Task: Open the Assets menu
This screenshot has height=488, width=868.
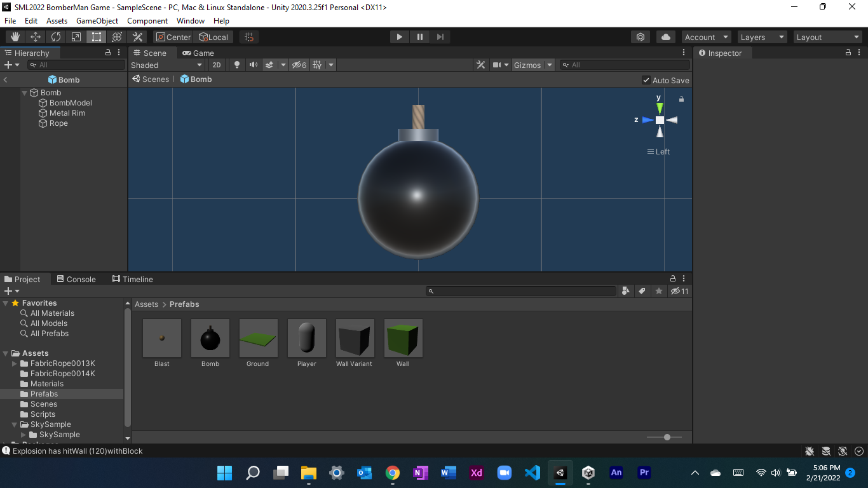Action: 57,20
